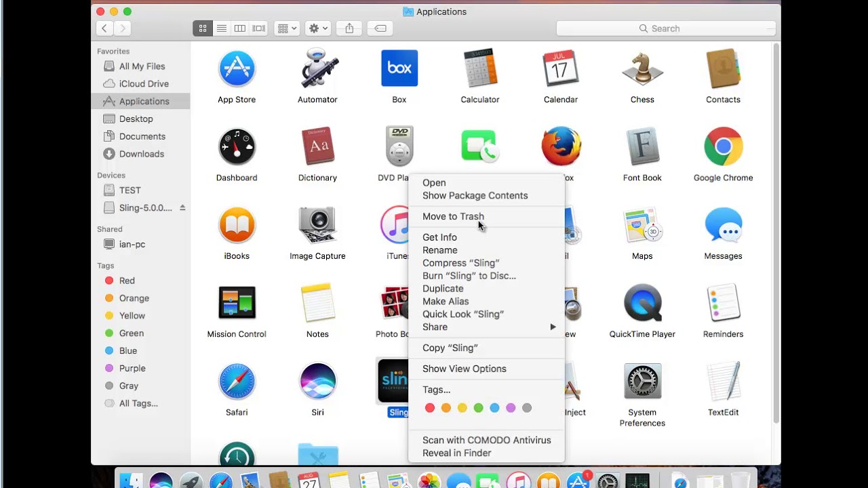The image size is (868, 488).
Task: Expand the Share submenu arrow
Action: pyautogui.click(x=553, y=327)
